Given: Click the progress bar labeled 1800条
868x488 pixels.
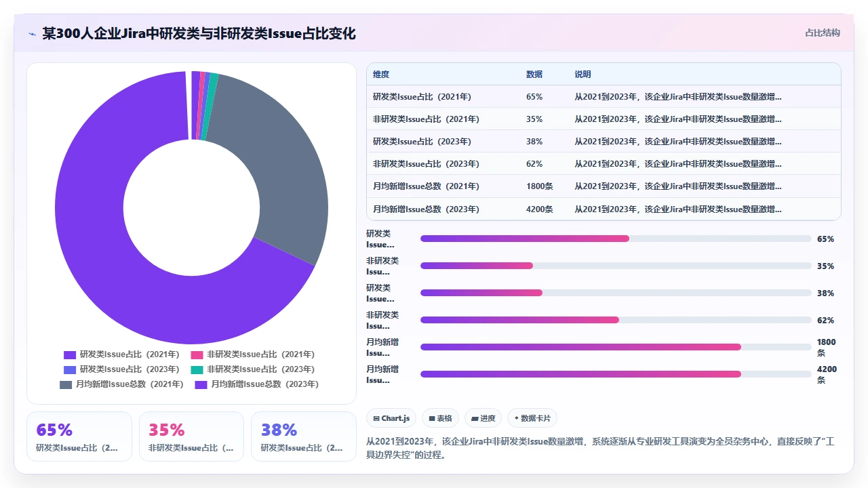Looking at the screenshot, I should pyautogui.click(x=616, y=347).
